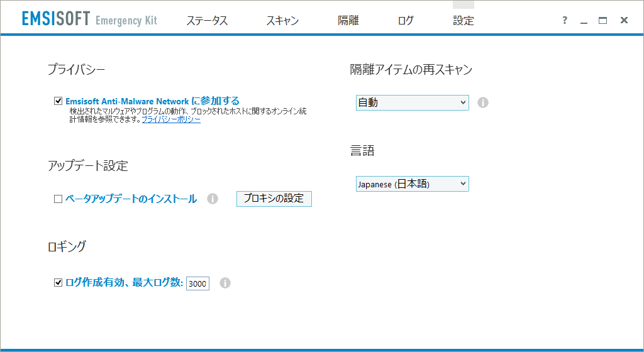Viewport: 644px width, 352px height.
Task: Go to the ログ tab
Action: (x=406, y=21)
